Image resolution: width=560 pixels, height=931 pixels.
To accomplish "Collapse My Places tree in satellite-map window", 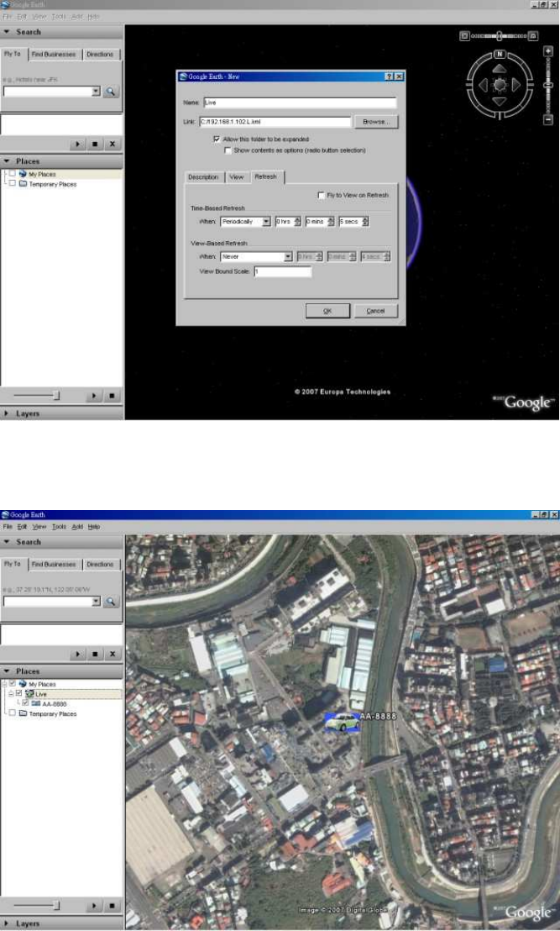I will pyautogui.click(x=5, y=684).
